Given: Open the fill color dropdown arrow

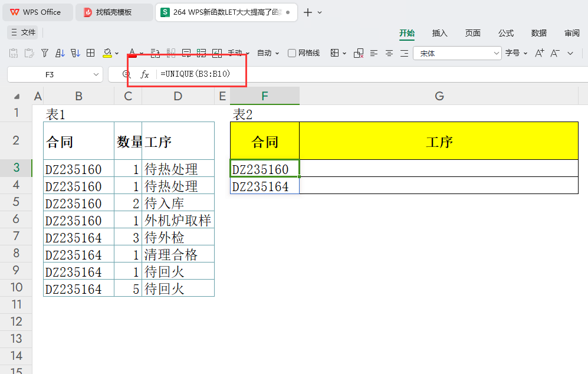Looking at the screenshot, I should 117,54.
